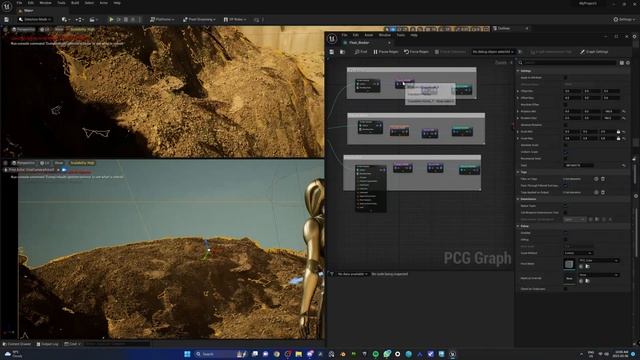Toggle the Apply to Attribute checkbox

click(565, 78)
